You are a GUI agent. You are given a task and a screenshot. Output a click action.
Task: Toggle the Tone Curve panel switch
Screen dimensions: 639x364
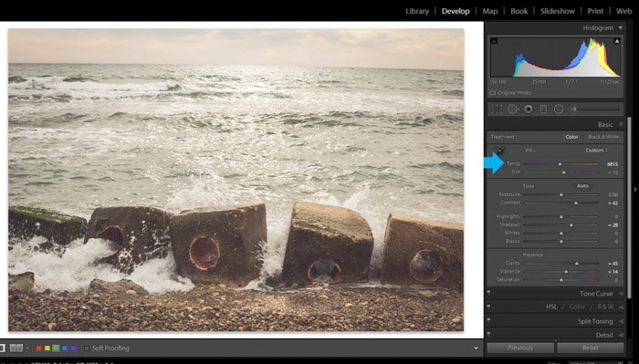tap(488, 292)
